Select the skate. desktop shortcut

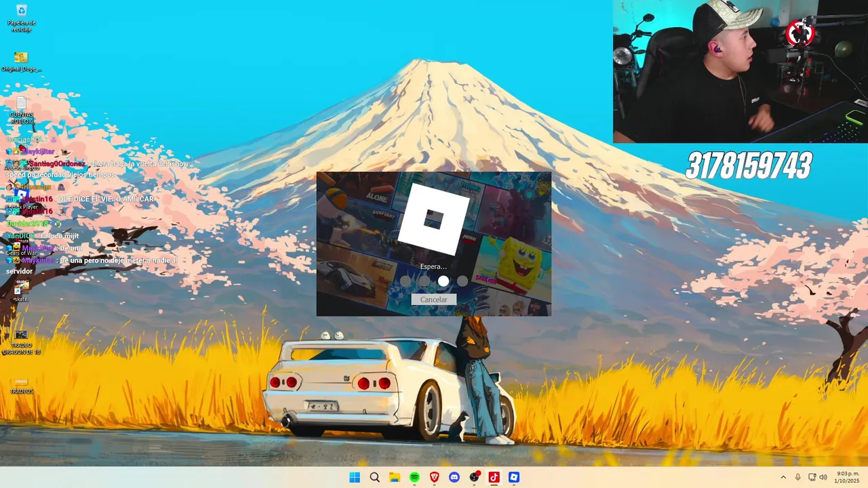pos(21,291)
